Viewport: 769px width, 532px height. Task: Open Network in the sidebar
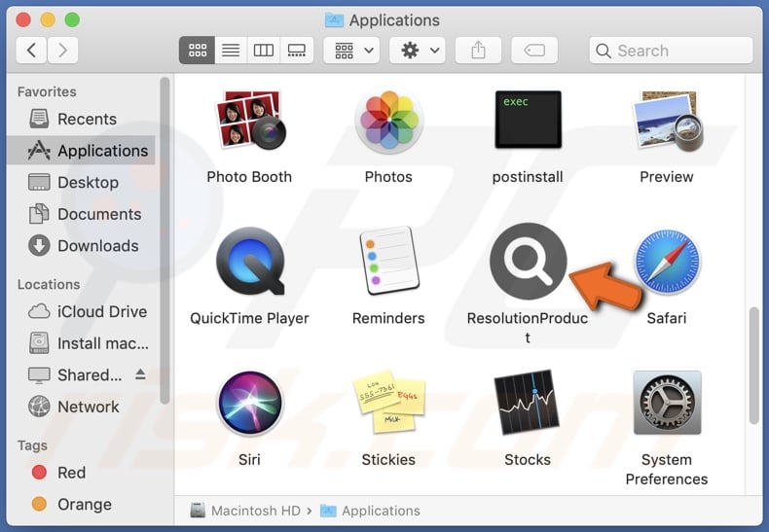pyautogui.click(x=81, y=407)
